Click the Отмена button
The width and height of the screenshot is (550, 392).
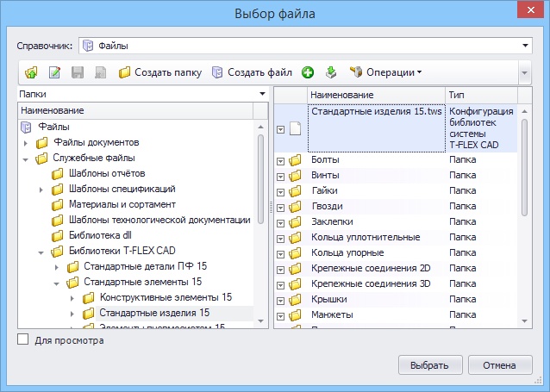pos(500,365)
